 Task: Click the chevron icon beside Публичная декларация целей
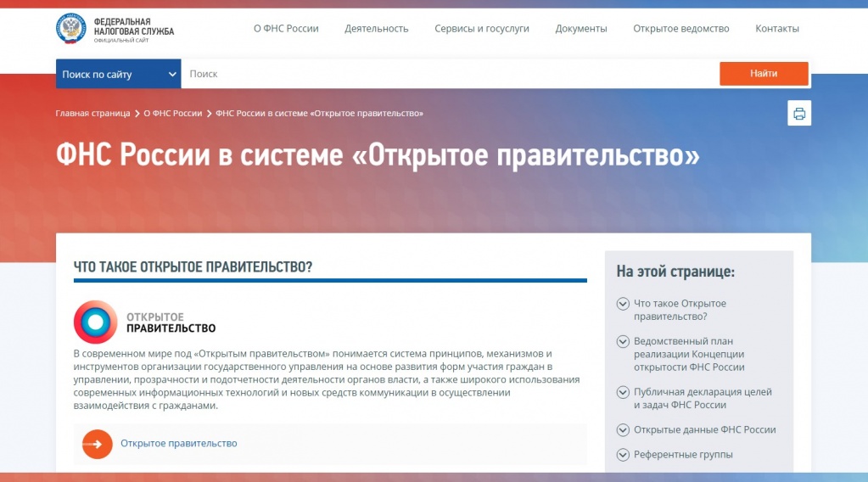coord(623,392)
